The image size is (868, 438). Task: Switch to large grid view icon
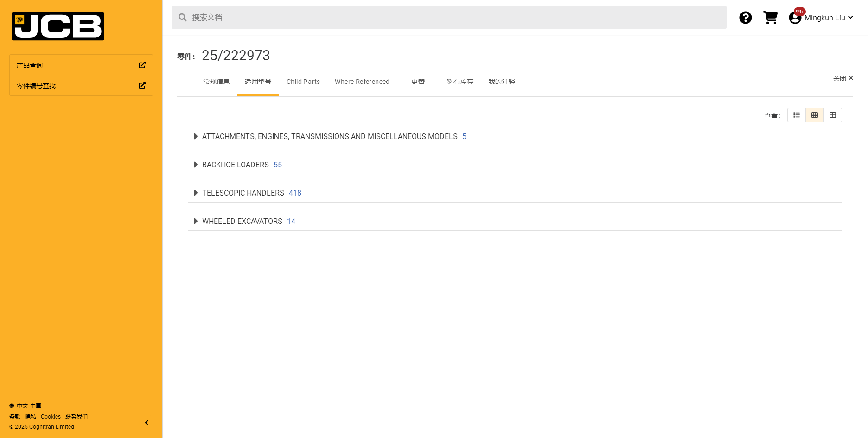click(x=833, y=115)
